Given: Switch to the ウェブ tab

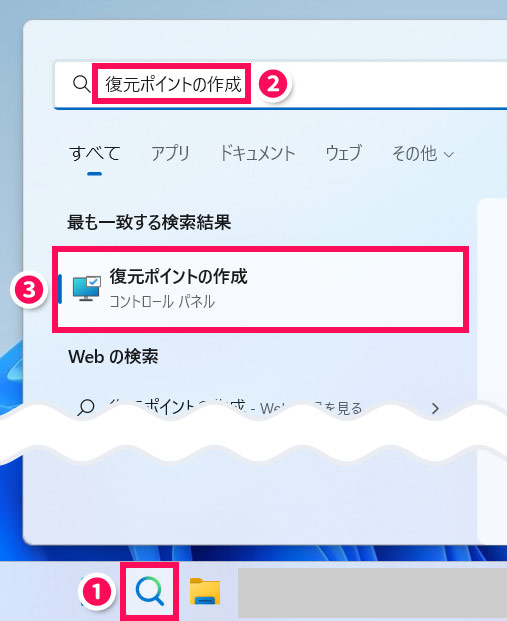Looking at the screenshot, I should [x=343, y=153].
